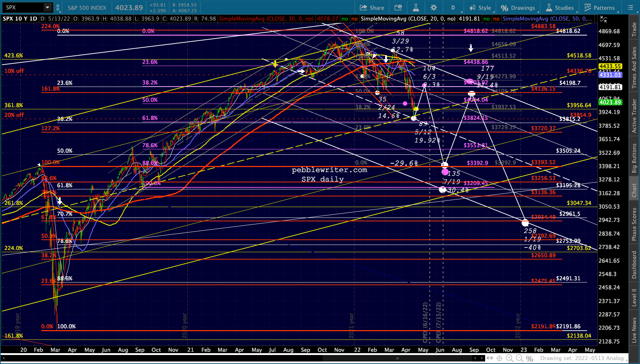Click the yellow 4433.55 price axis bubble
This screenshot has width=640, height=364.
pyautogui.click(x=610, y=66)
